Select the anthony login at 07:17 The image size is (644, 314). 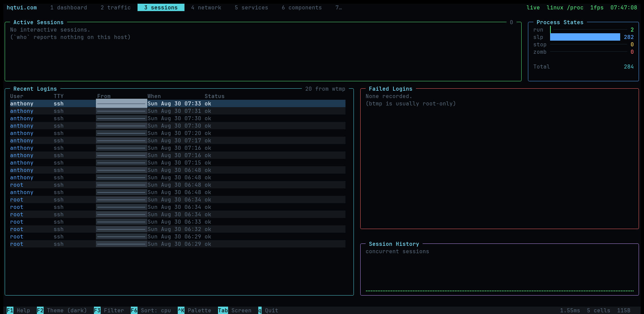point(178,140)
